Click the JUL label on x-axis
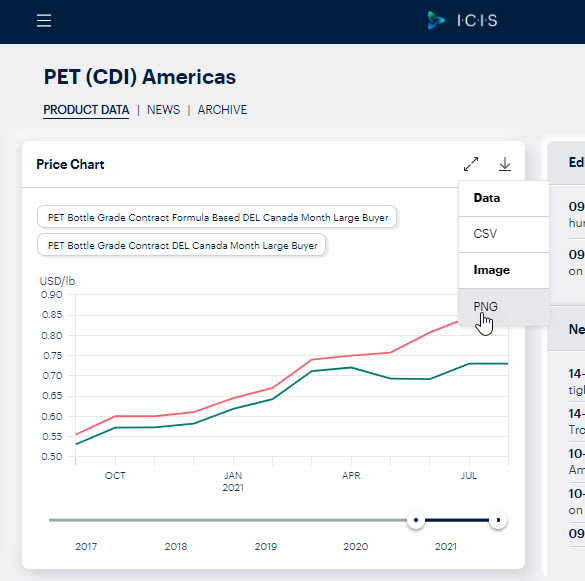The width and height of the screenshot is (585, 581). click(x=469, y=476)
